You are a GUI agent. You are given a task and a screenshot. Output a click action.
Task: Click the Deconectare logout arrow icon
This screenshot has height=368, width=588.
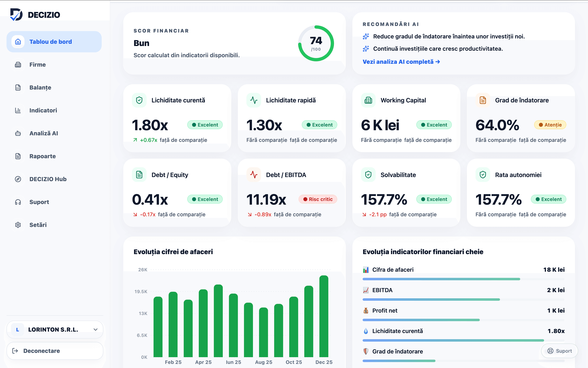point(15,351)
